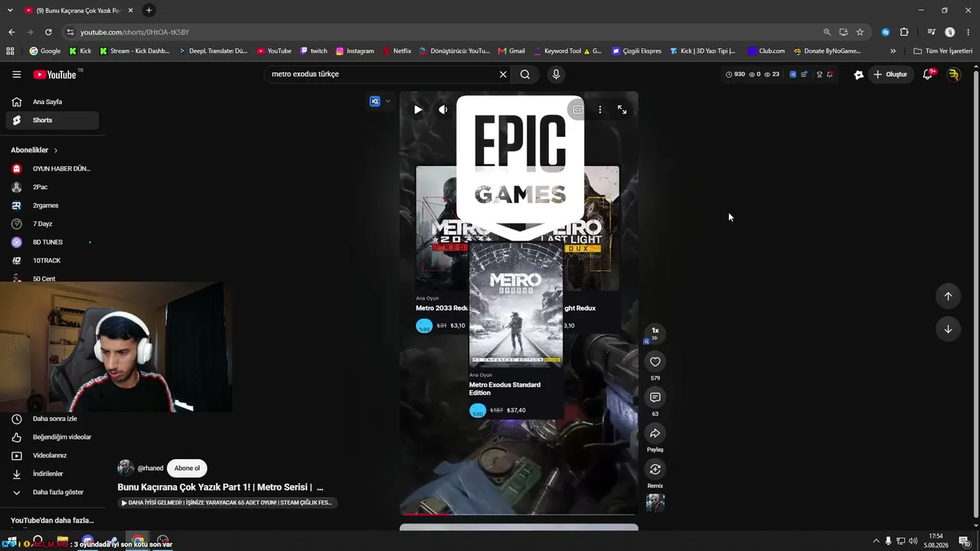Open the Instagram bookmark
The width and height of the screenshot is (980, 551).
pyautogui.click(x=354, y=51)
